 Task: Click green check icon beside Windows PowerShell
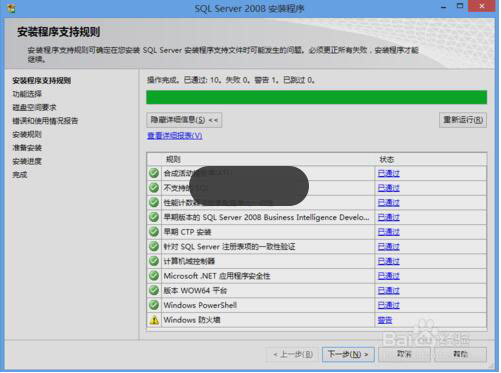coord(154,305)
